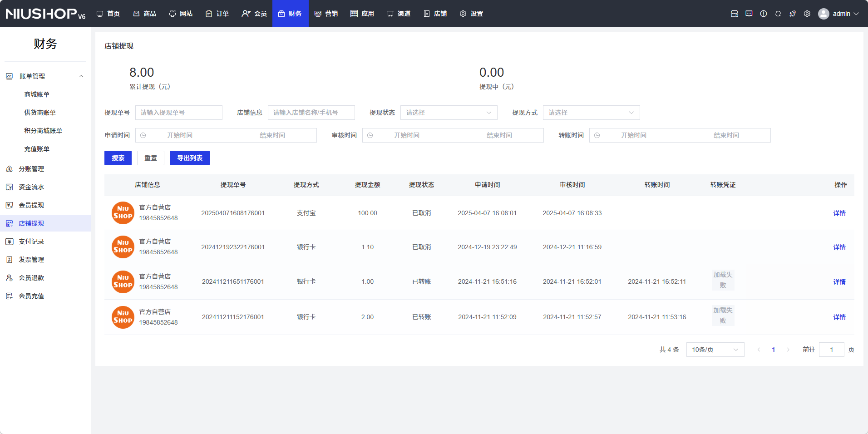868x434 pixels.
Task: Select 会员提现 in the sidebar
Action: 31,205
